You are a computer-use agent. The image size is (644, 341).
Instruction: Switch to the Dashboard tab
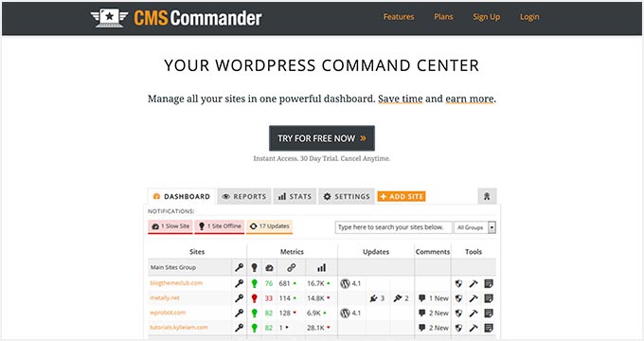pyautogui.click(x=181, y=196)
